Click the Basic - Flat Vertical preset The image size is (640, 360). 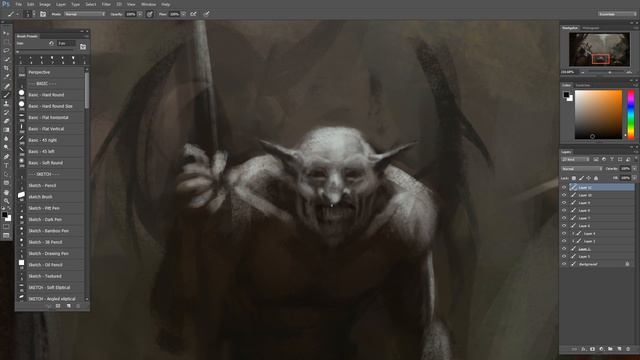point(51,129)
